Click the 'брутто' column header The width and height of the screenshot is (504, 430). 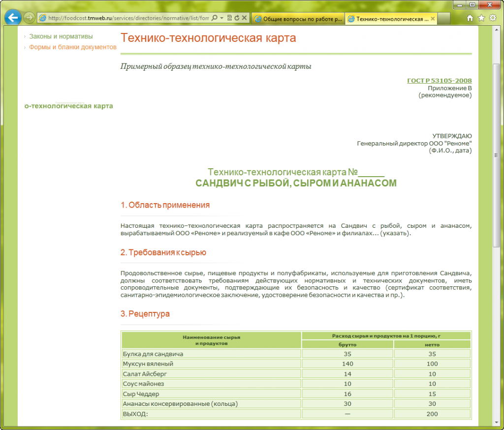click(347, 344)
